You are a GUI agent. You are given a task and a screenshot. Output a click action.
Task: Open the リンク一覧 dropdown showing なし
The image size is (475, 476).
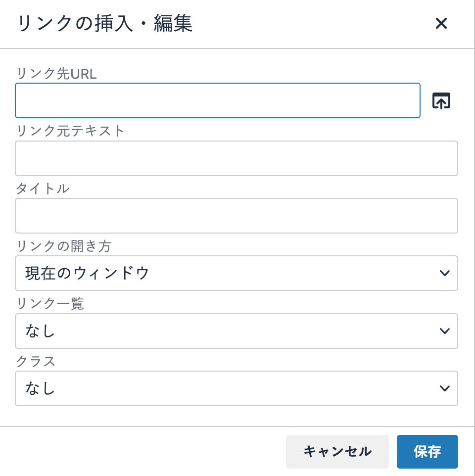pyautogui.click(x=236, y=331)
